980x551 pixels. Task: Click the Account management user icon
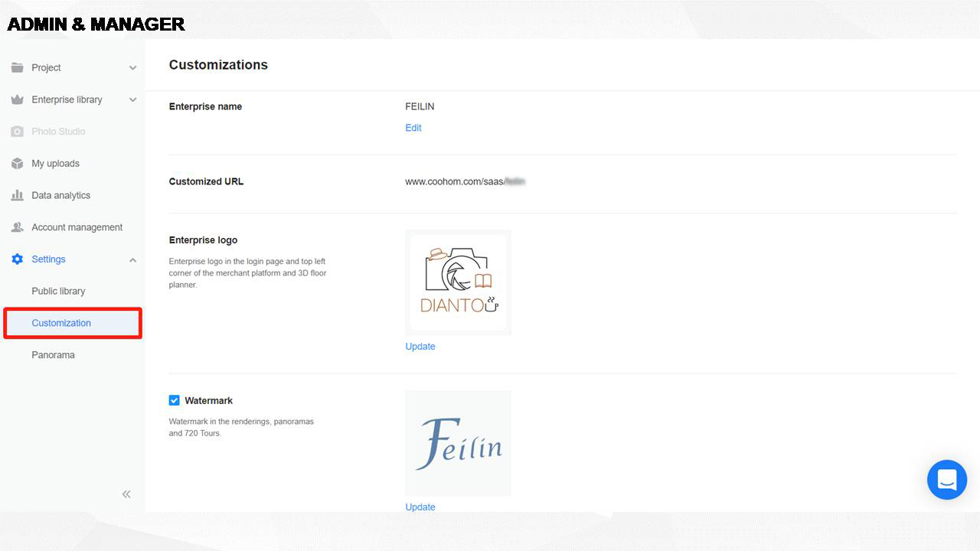(17, 227)
